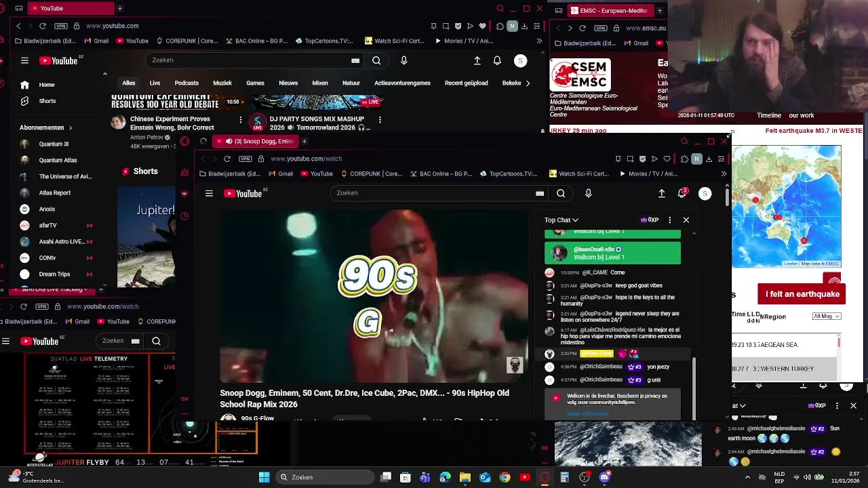Select the Live category chip
Screen dimensions: 868x488
(155, 83)
